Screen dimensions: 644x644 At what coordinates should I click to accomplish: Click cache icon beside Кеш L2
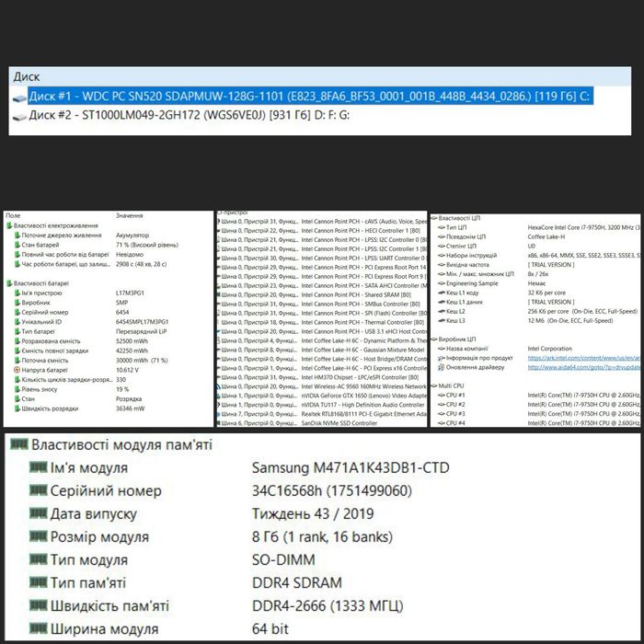[x=442, y=311]
